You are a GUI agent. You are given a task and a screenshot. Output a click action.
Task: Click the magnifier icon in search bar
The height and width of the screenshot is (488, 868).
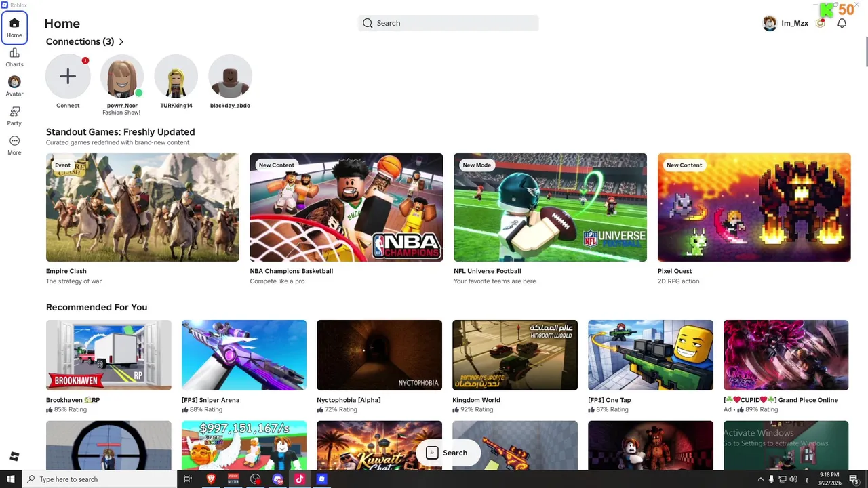[368, 23]
